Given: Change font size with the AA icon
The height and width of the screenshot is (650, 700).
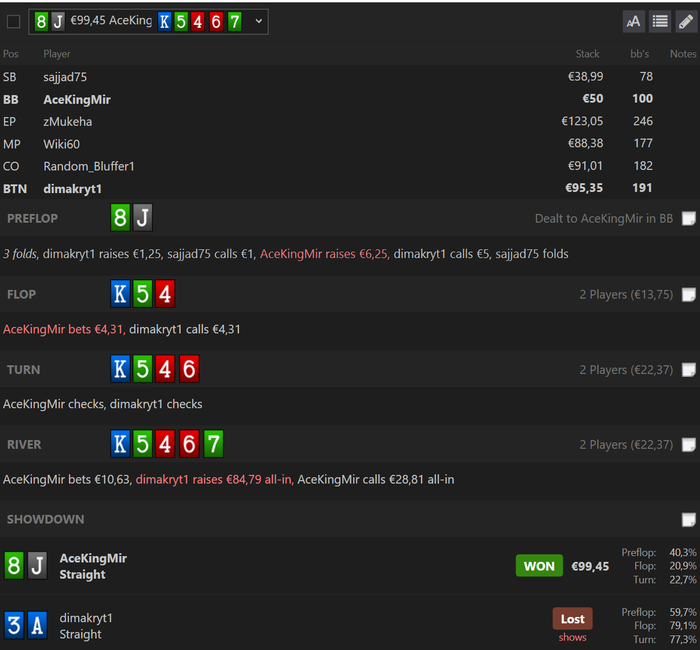Looking at the screenshot, I should click(633, 21).
